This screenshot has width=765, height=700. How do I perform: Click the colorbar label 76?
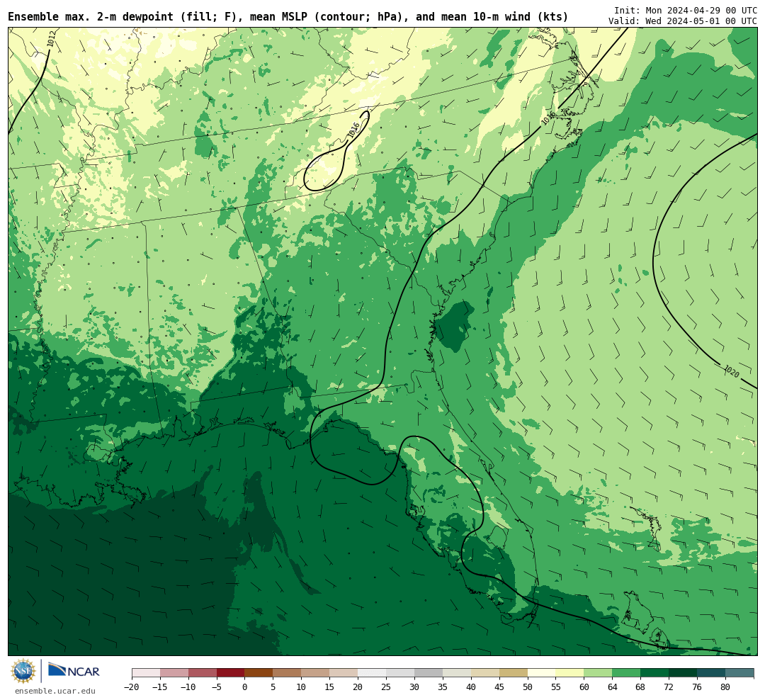tap(697, 687)
